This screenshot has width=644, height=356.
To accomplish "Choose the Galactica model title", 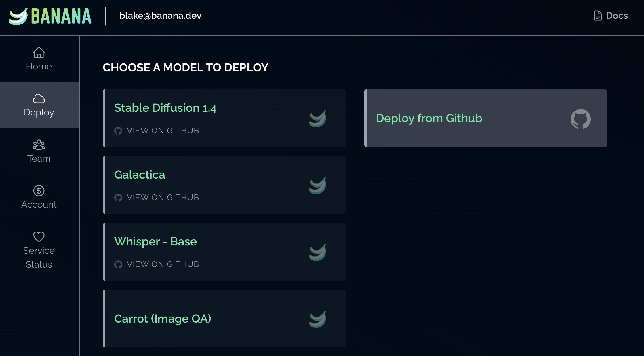I will pos(140,175).
